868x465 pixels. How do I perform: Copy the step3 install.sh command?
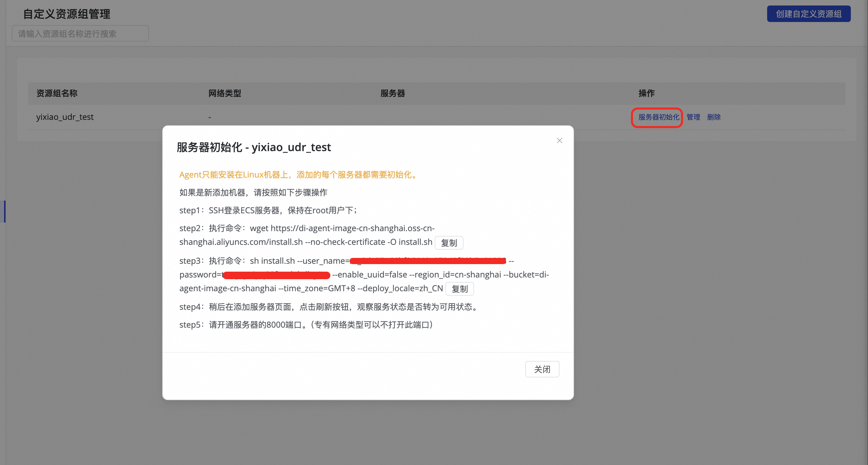pos(459,289)
